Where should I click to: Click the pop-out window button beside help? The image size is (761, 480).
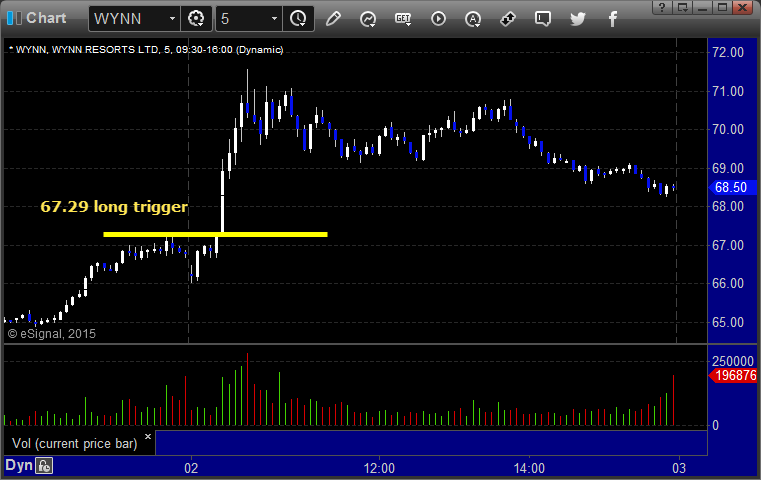(x=682, y=7)
